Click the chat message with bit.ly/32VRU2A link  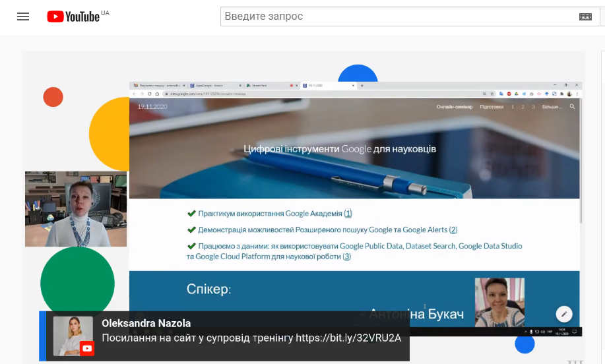click(x=251, y=338)
